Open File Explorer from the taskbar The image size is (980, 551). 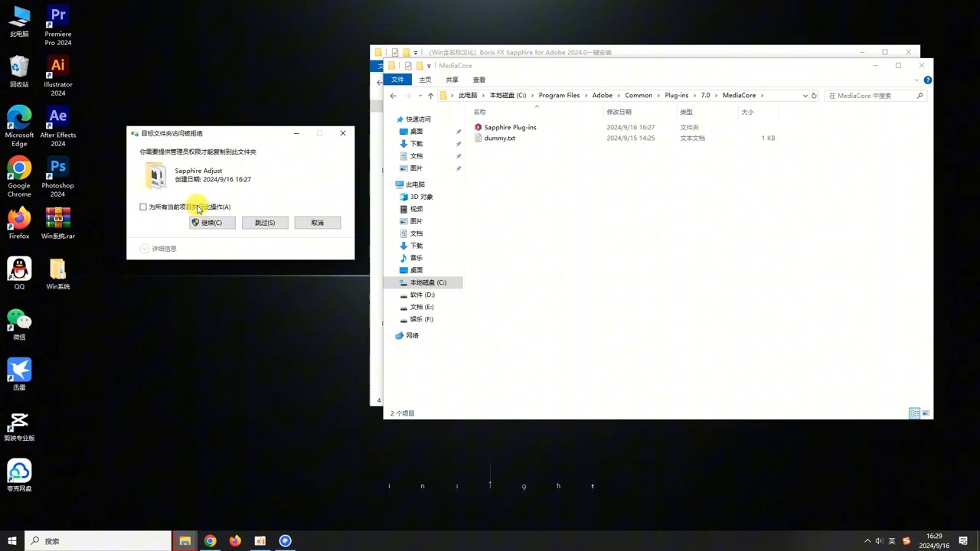click(x=185, y=541)
